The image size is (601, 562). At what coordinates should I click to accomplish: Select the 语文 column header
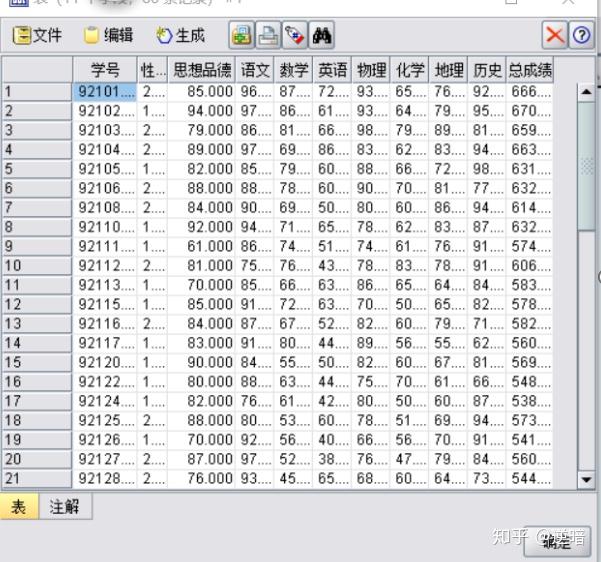tap(255, 70)
